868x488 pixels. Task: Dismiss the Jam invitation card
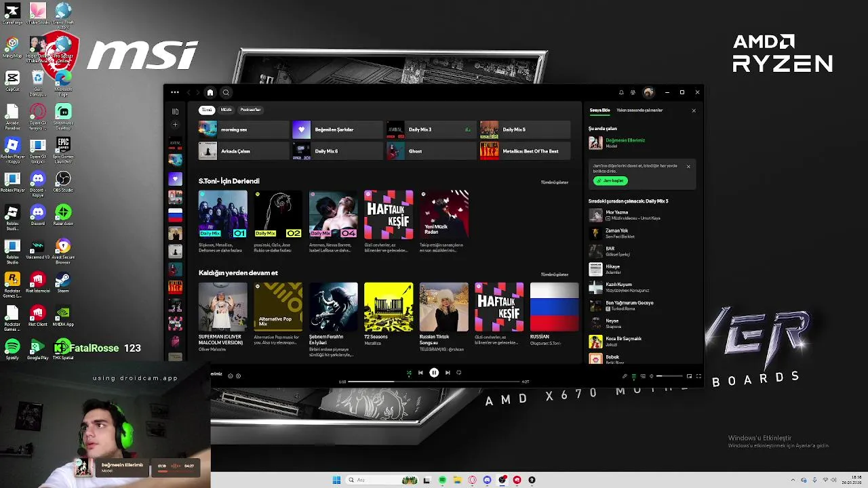[x=688, y=167]
